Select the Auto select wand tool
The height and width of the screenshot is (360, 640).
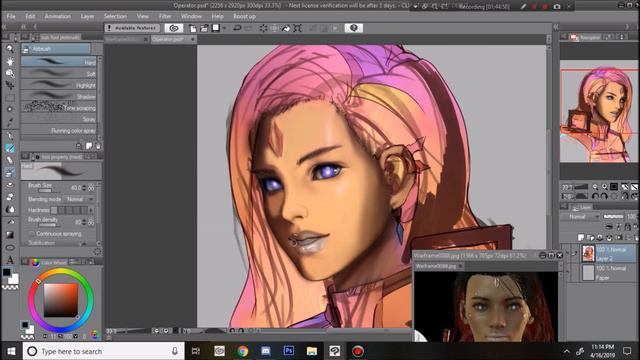10,109
